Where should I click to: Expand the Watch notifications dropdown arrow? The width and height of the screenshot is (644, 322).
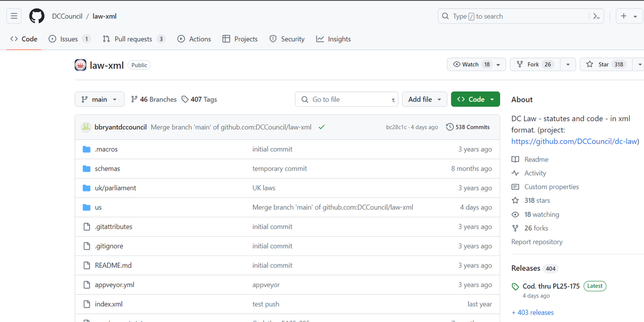[x=499, y=64]
